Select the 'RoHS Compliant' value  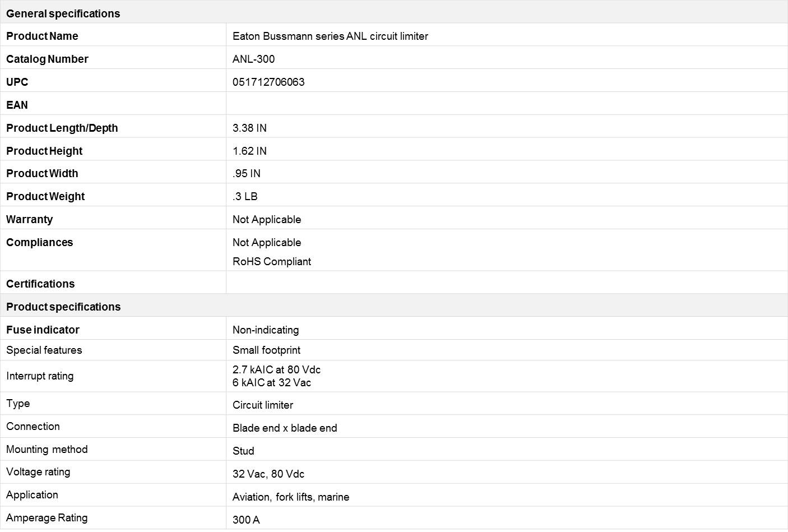tap(272, 261)
